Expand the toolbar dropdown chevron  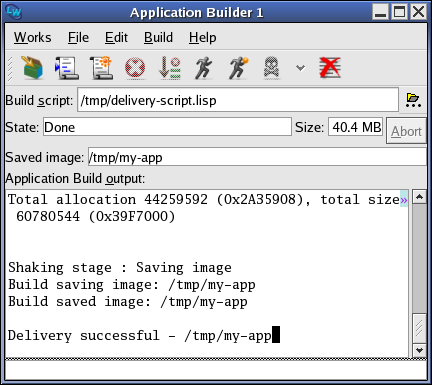(x=300, y=68)
